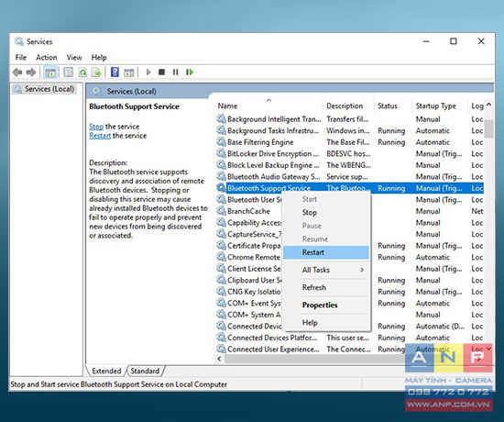Open the File menu

(x=21, y=58)
